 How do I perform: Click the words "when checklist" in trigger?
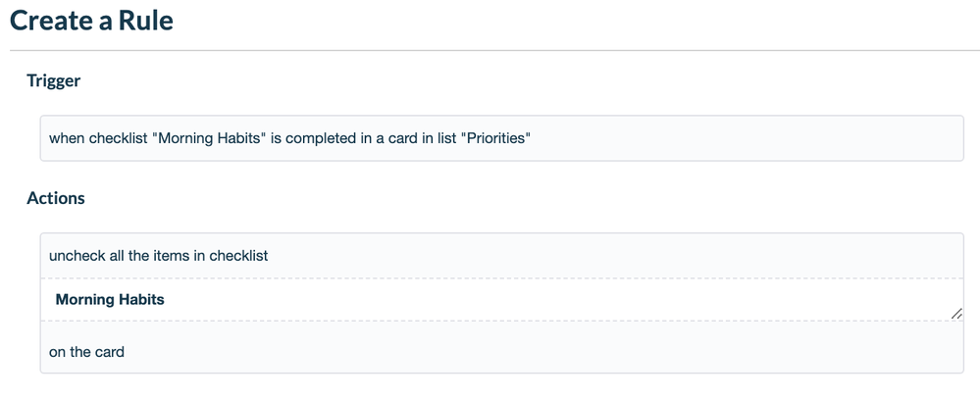(97, 138)
